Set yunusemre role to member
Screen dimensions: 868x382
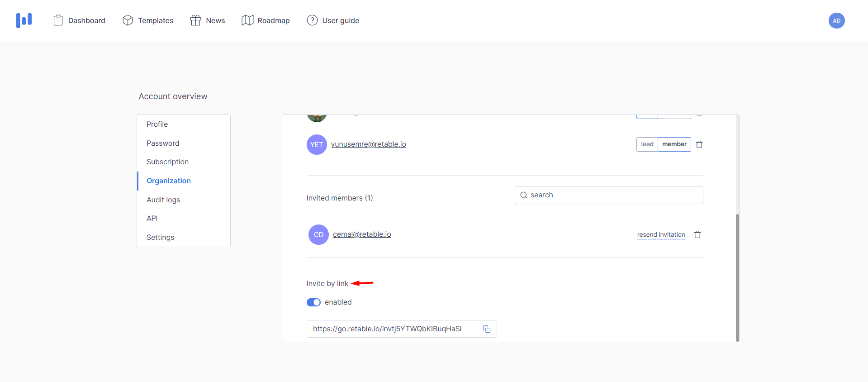coord(674,144)
